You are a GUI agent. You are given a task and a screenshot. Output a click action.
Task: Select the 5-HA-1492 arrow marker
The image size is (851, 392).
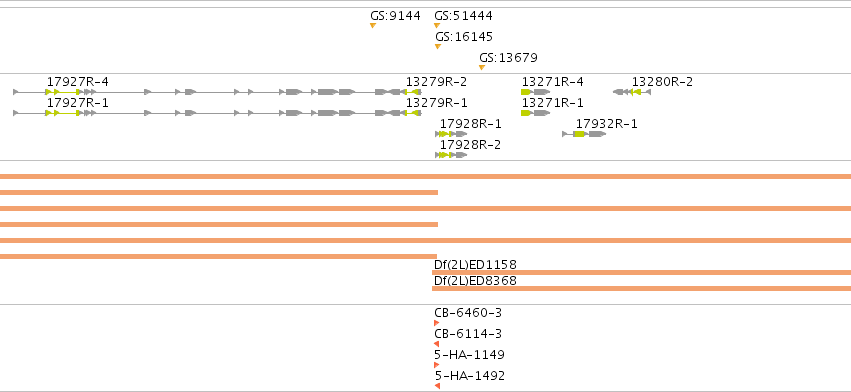[437, 386]
